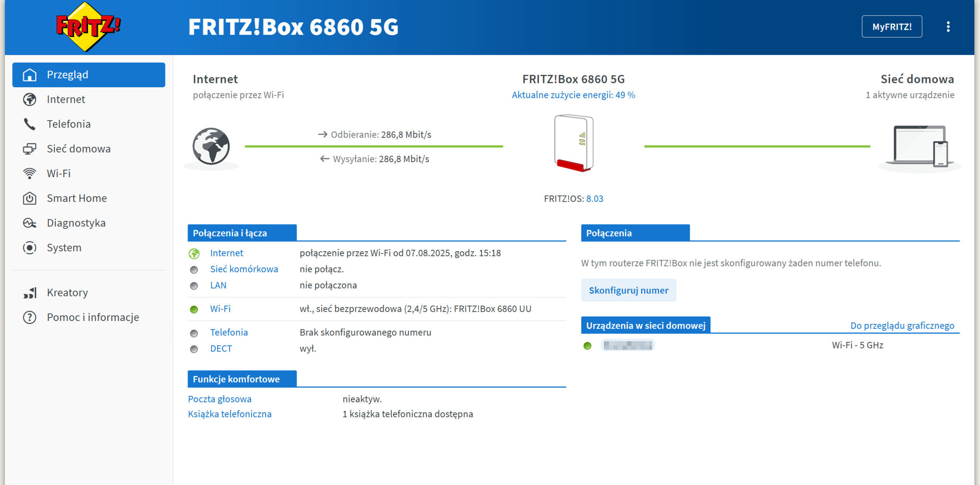980x485 pixels.
Task: Click the Skonfiguruj numer button
Action: (629, 290)
